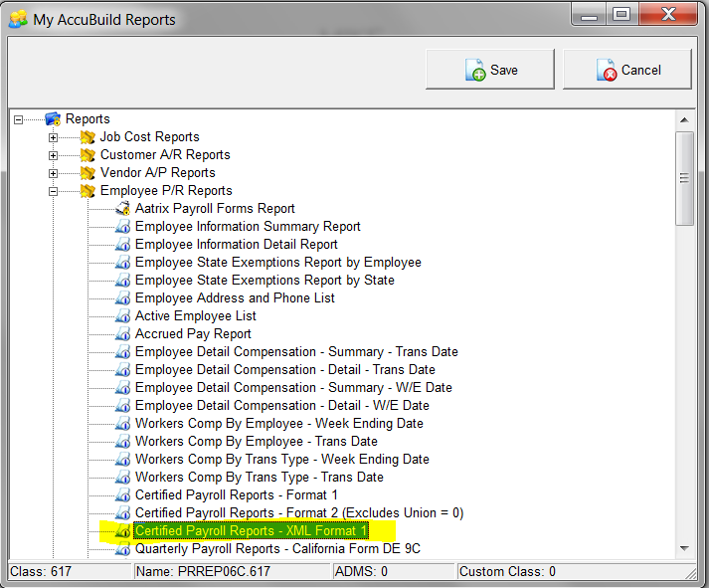Select Employee Detail Compensation - Summary - W/E Date
Image resolution: width=709 pixels, height=588 pixels.
pyautogui.click(x=293, y=388)
